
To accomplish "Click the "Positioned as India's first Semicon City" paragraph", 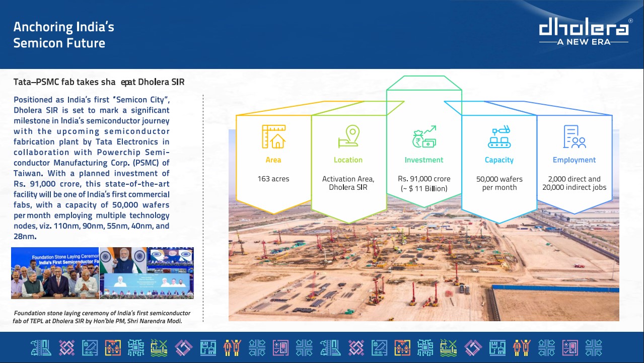I will (92, 168).
